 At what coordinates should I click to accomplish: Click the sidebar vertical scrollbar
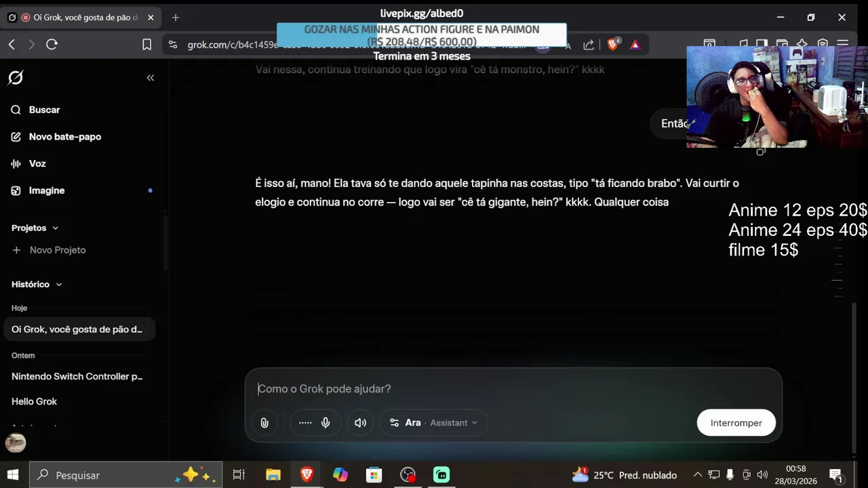tap(165, 244)
